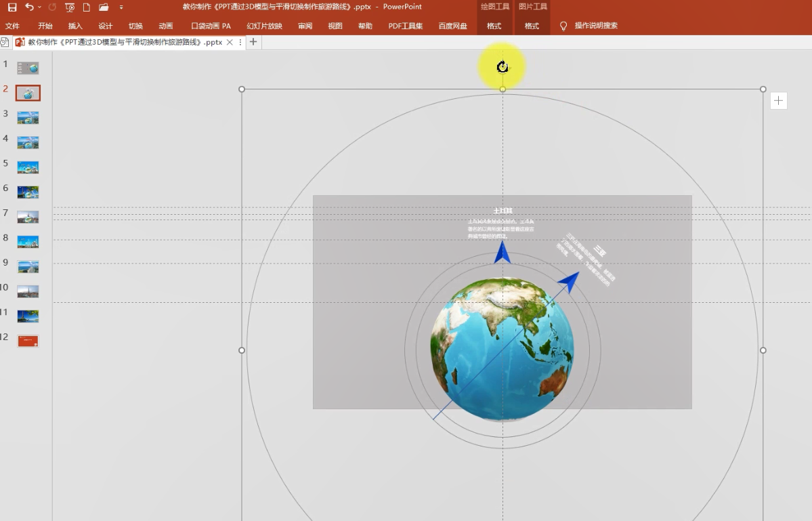This screenshot has width=812, height=521.
Task: Open the 帮助 ribbon tab
Action: click(365, 26)
